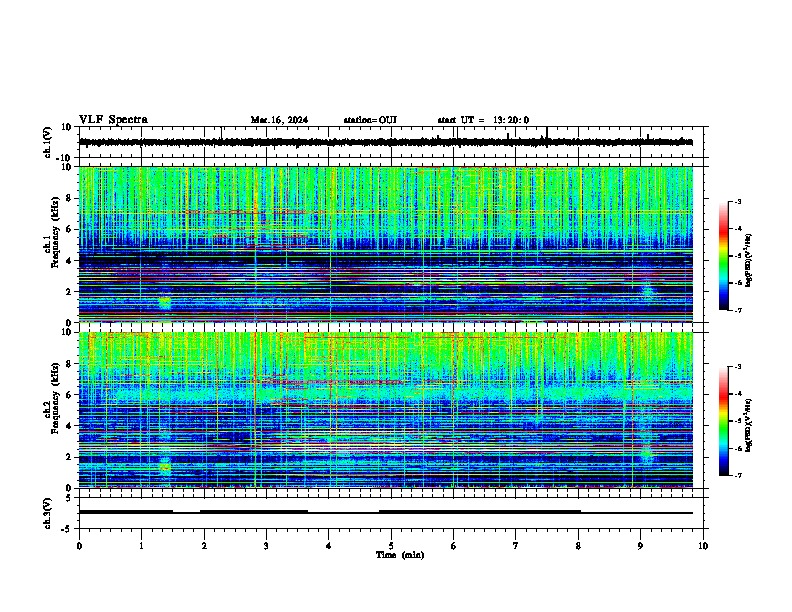Click the ch.3 thick black segment spanning 2–3.6 min
This screenshot has width=792, height=612.
point(254,512)
